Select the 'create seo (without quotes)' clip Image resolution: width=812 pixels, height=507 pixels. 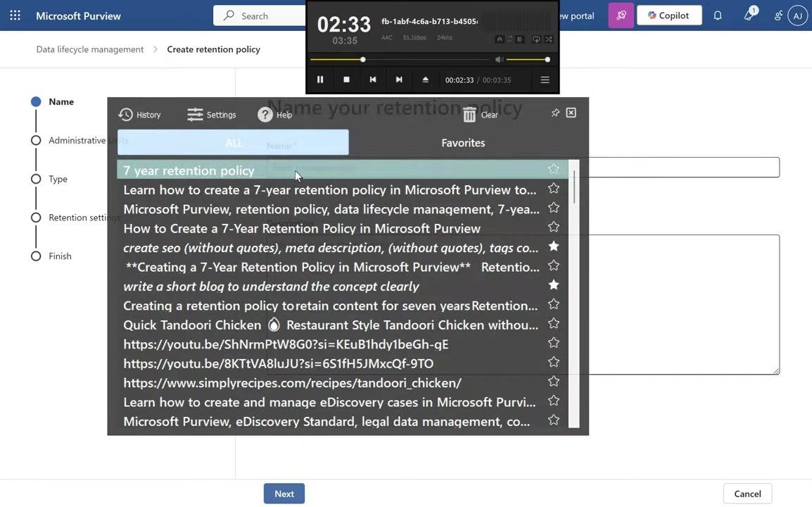click(x=331, y=247)
